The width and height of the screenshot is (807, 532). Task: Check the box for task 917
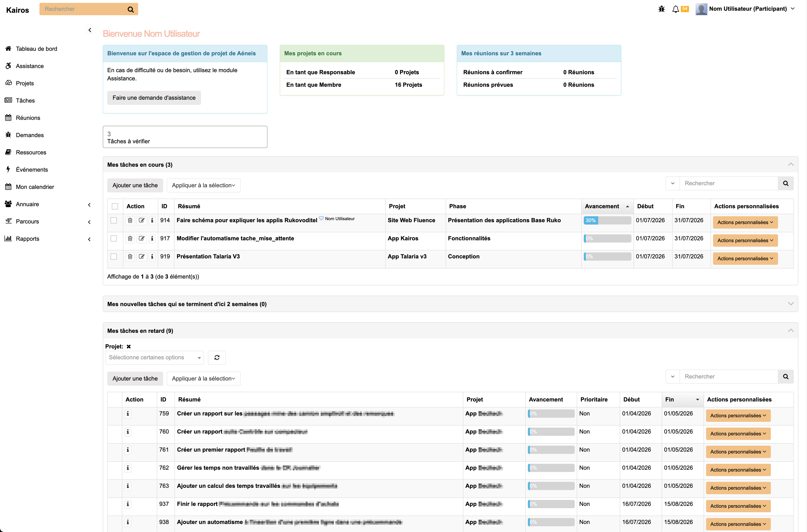[x=114, y=238]
